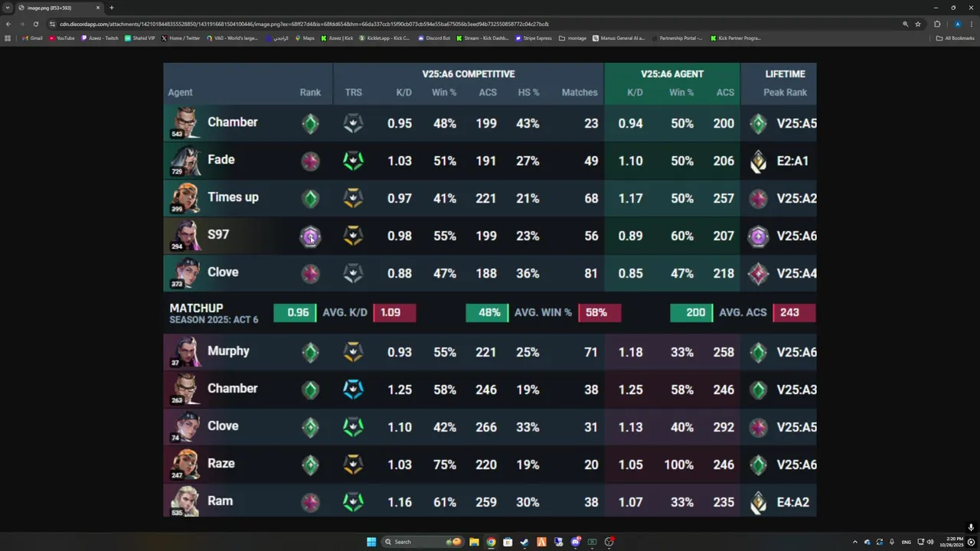Click bottom-team Chamber's blue TRS icon
980x551 pixels.
(353, 390)
